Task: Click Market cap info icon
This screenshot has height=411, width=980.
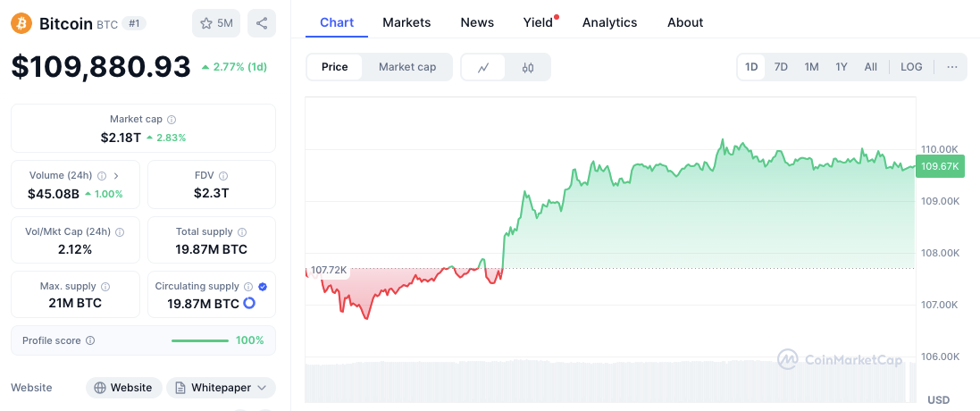Action: [172, 120]
